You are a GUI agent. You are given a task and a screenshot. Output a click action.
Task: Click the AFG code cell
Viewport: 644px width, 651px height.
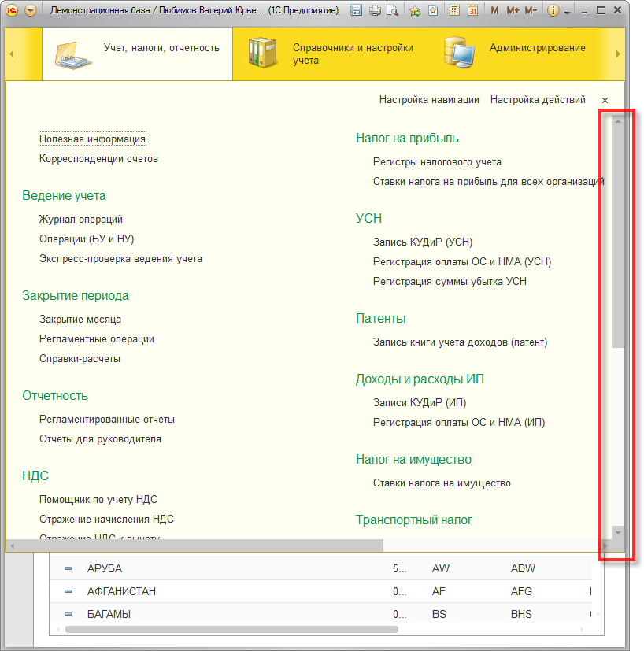[521, 591]
